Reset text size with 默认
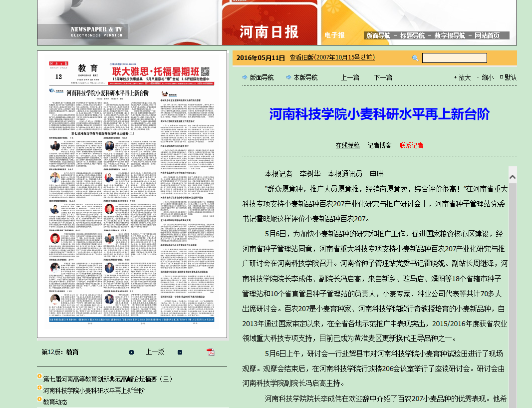Screen dimensions: 532x408 (x=510, y=77)
